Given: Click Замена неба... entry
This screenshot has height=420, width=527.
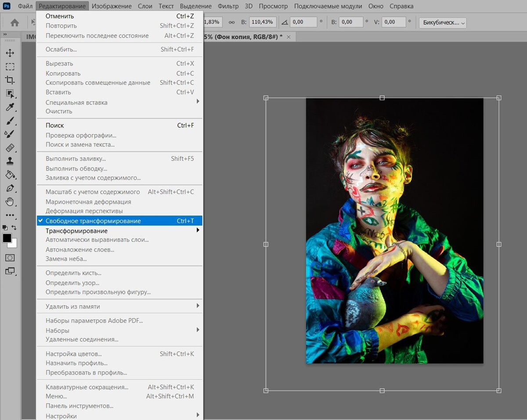Looking at the screenshot, I should (119, 258).
